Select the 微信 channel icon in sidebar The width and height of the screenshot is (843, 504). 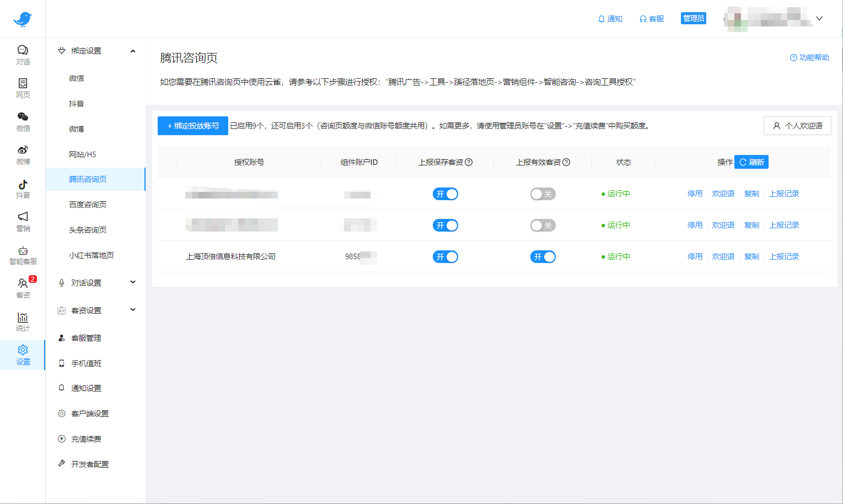pyautogui.click(x=23, y=121)
